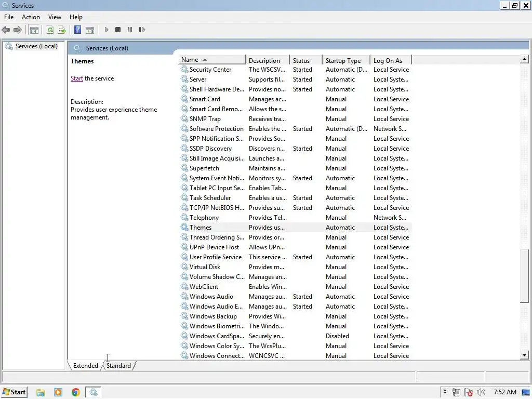532x399 pixels.
Task: Click the Pause Service icon
Action: point(129,30)
